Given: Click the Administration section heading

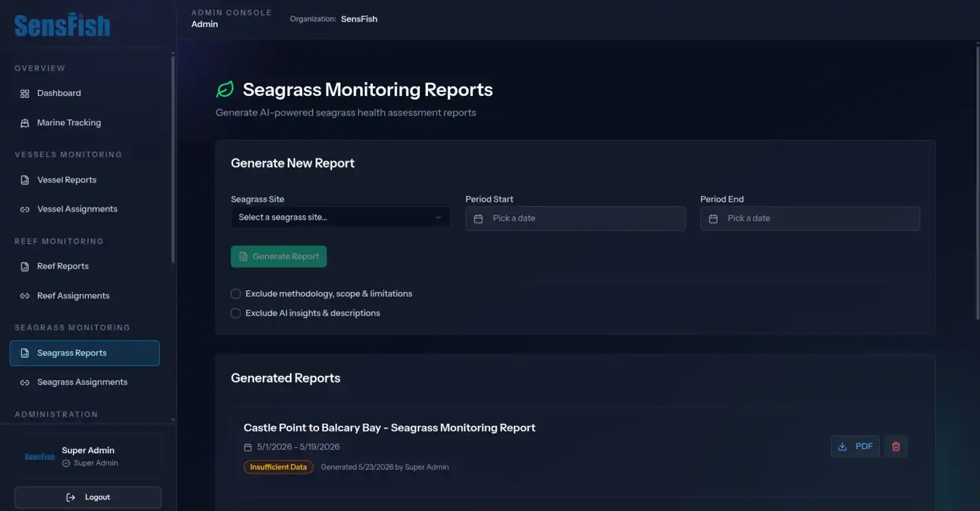Looking at the screenshot, I should 56,414.
